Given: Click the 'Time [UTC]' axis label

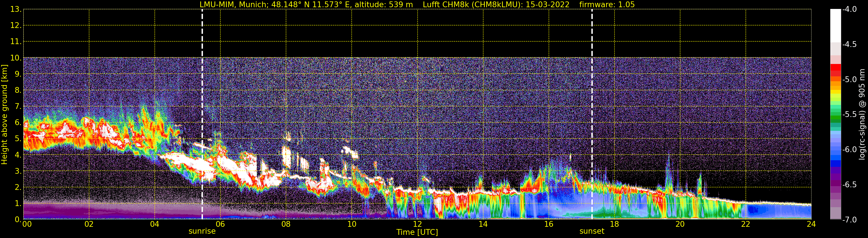Looking at the screenshot, I should (417, 232).
